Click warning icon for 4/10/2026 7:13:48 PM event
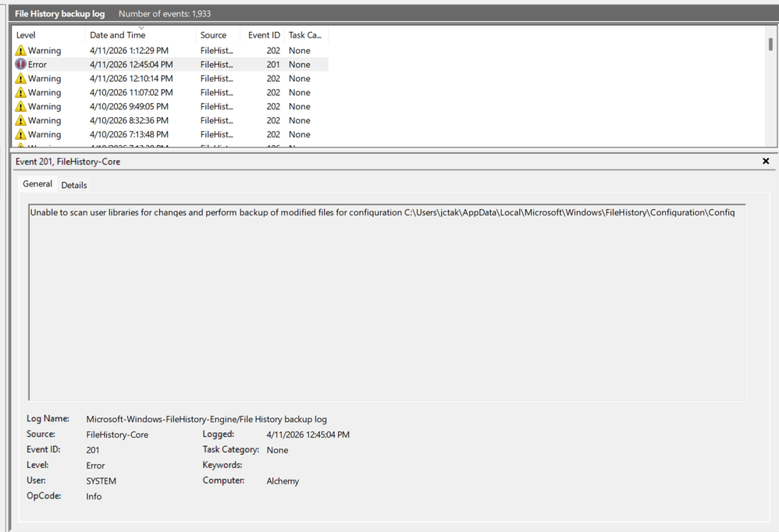779x532 pixels. pyautogui.click(x=20, y=134)
